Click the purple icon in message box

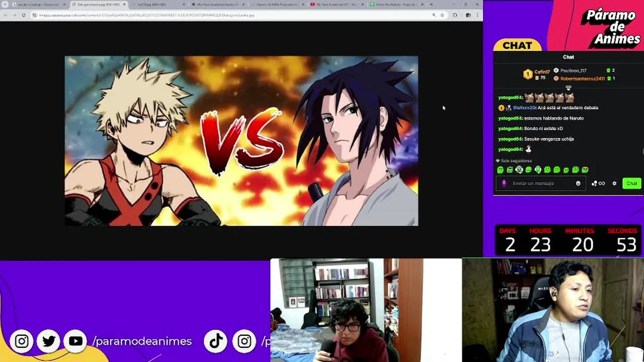coord(504,184)
